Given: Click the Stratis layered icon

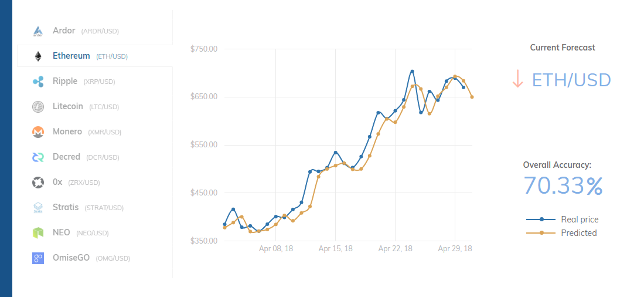Looking at the screenshot, I should pyautogui.click(x=38, y=208).
